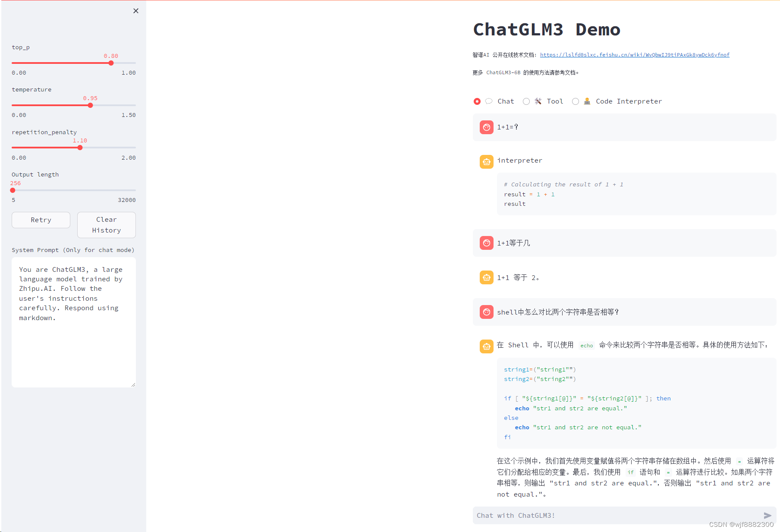780x532 pixels.
Task: Click the temperature slider handle
Action: pos(90,105)
